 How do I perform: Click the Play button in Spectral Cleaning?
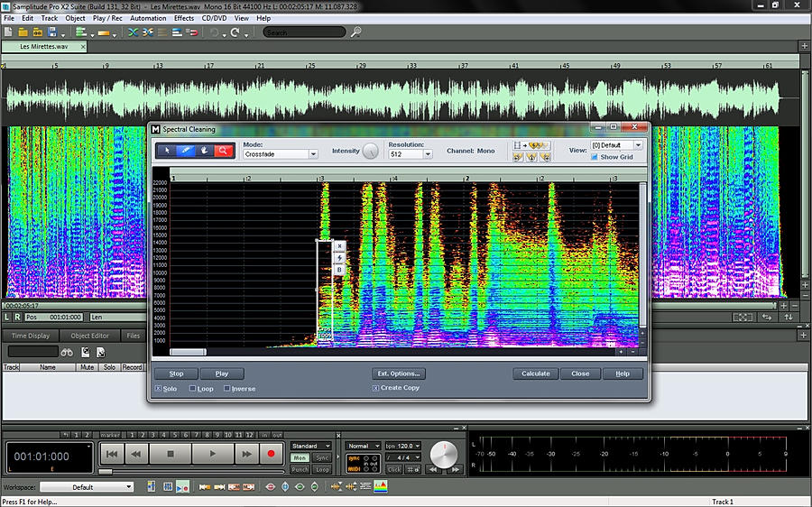[x=222, y=373]
